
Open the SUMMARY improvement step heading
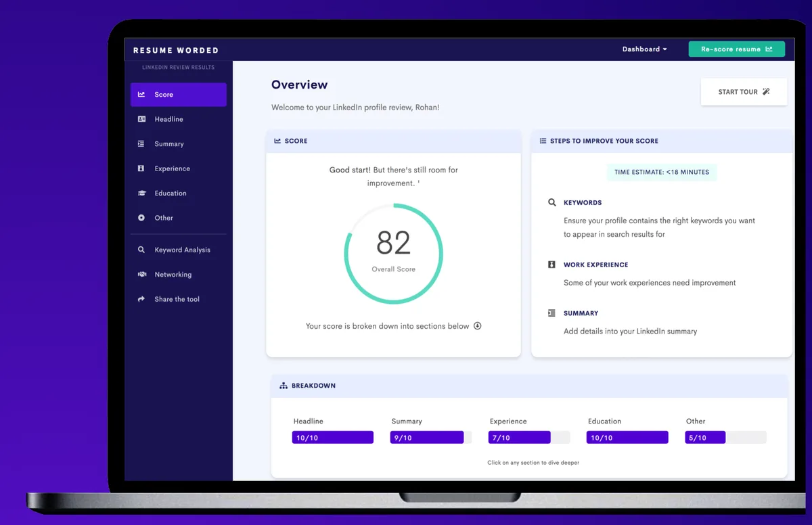581,313
